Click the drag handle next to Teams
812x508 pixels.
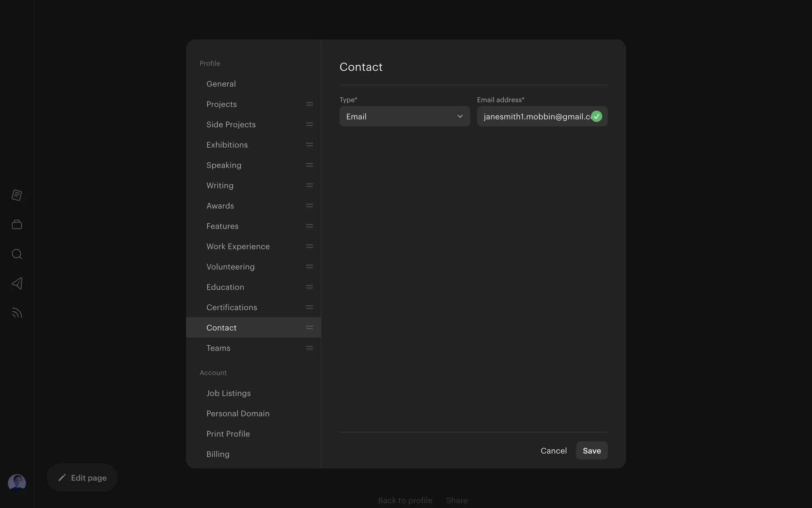(x=310, y=348)
